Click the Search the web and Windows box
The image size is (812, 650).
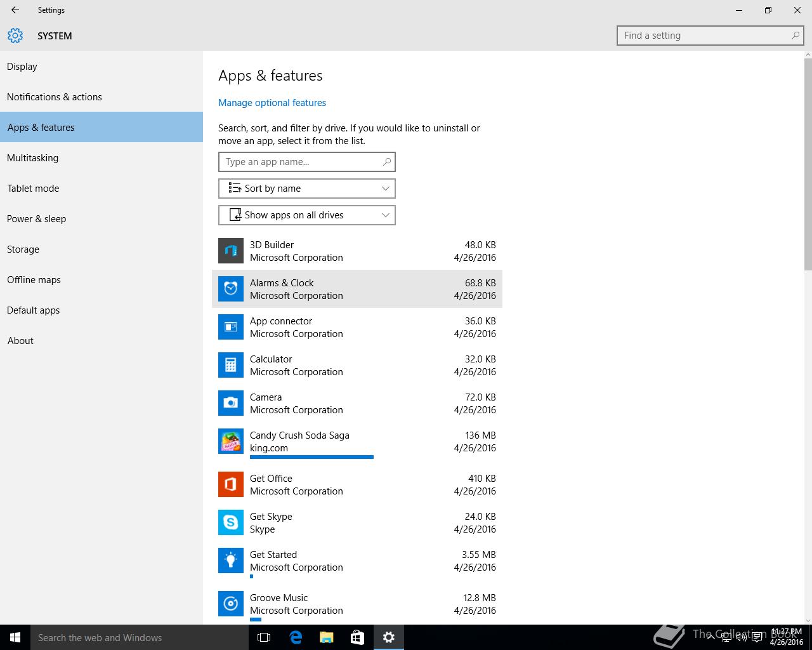coord(140,637)
